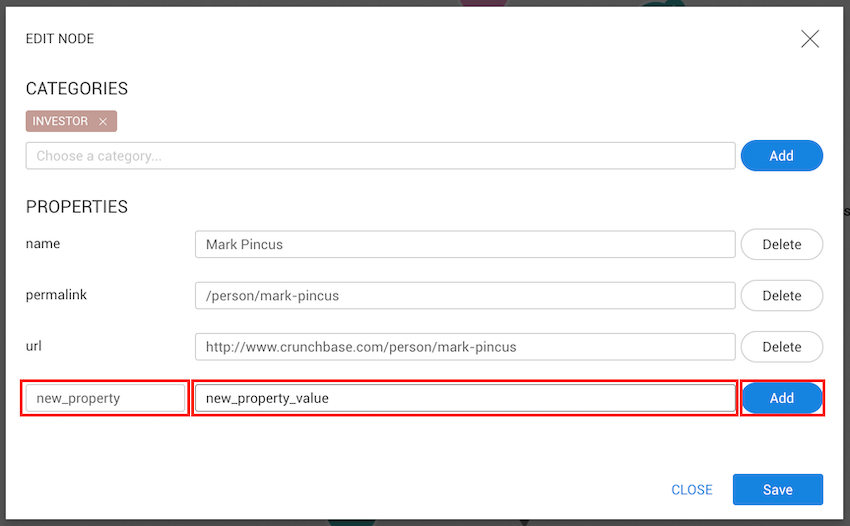The image size is (850, 526).
Task: Click the EDIT NODE dialog title
Action: pyautogui.click(x=60, y=39)
